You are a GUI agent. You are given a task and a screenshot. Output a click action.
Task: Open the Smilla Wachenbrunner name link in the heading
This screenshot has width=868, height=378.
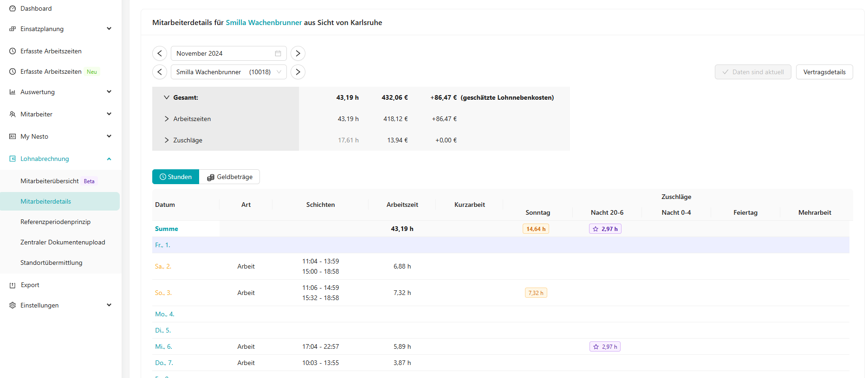(x=264, y=22)
